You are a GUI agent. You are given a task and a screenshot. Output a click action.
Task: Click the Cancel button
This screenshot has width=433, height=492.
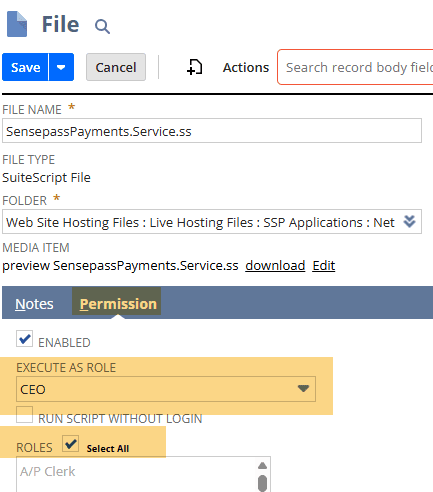116,67
